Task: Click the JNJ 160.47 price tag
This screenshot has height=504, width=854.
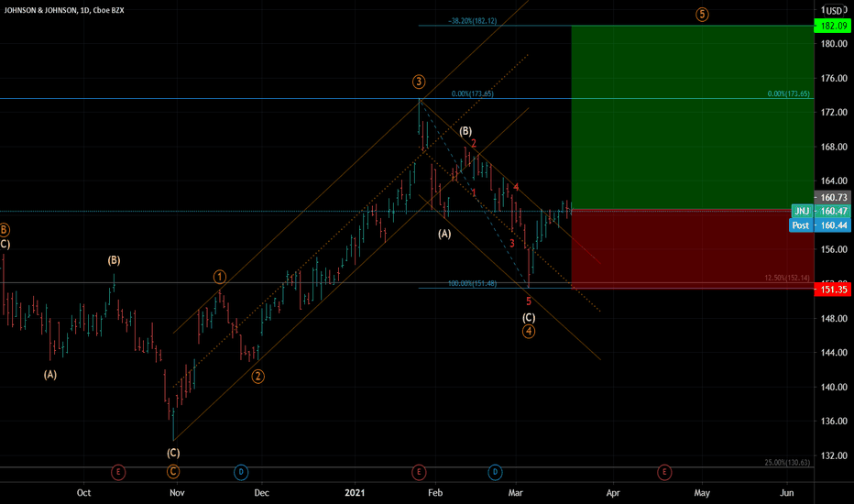Action: pos(821,211)
